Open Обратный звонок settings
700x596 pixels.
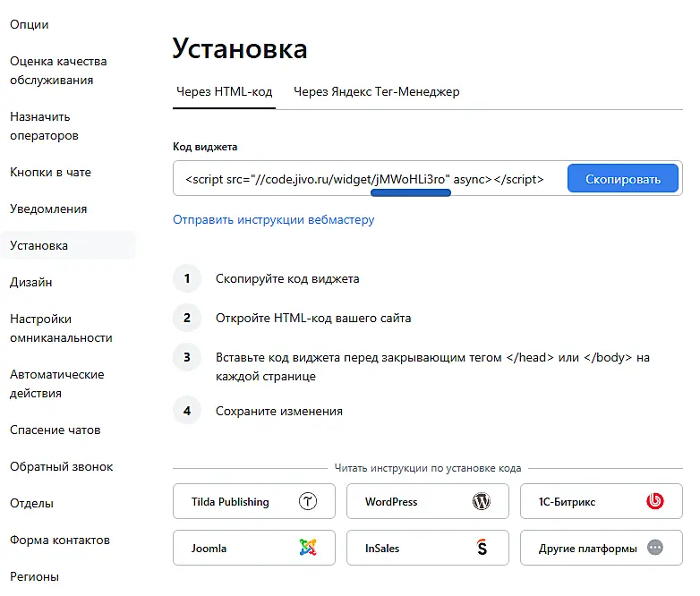click(x=62, y=466)
